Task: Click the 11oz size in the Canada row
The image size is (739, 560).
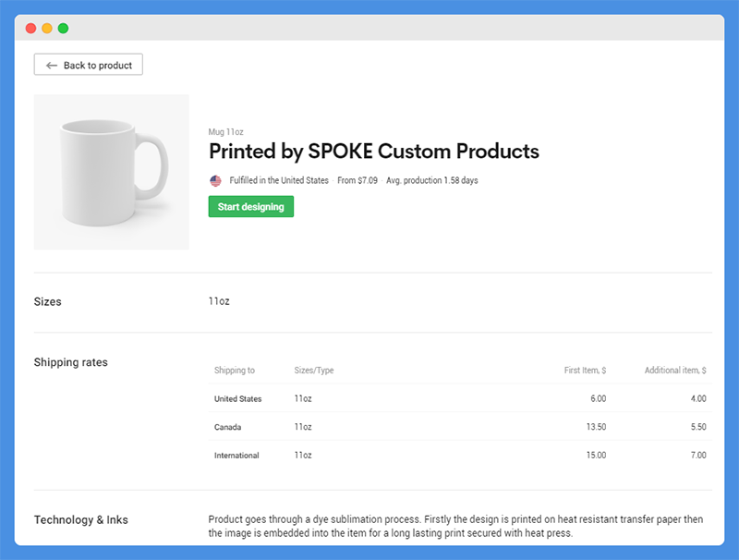Action: click(303, 427)
